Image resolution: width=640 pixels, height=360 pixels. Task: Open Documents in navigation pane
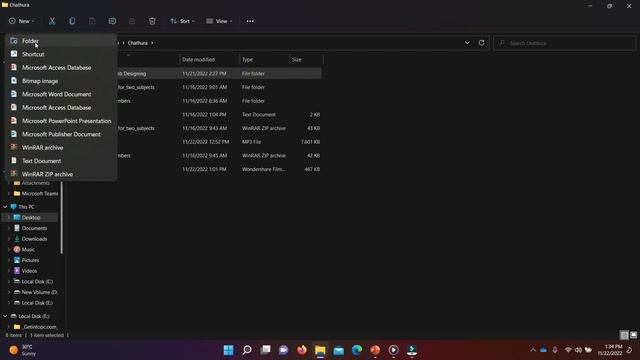click(34, 228)
